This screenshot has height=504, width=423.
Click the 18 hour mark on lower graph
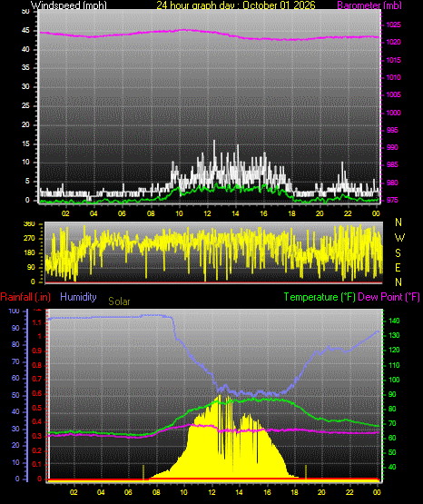pyautogui.click(x=294, y=492)
